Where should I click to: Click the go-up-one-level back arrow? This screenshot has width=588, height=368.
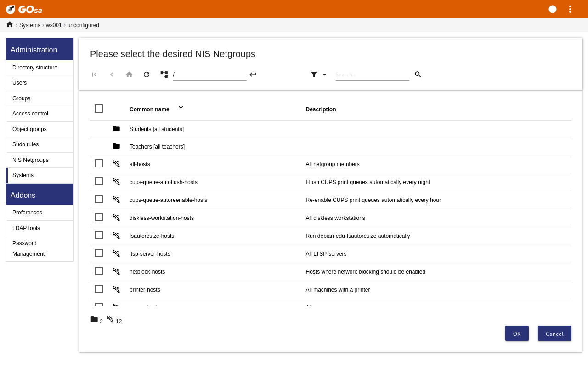[x=112, y=75]
